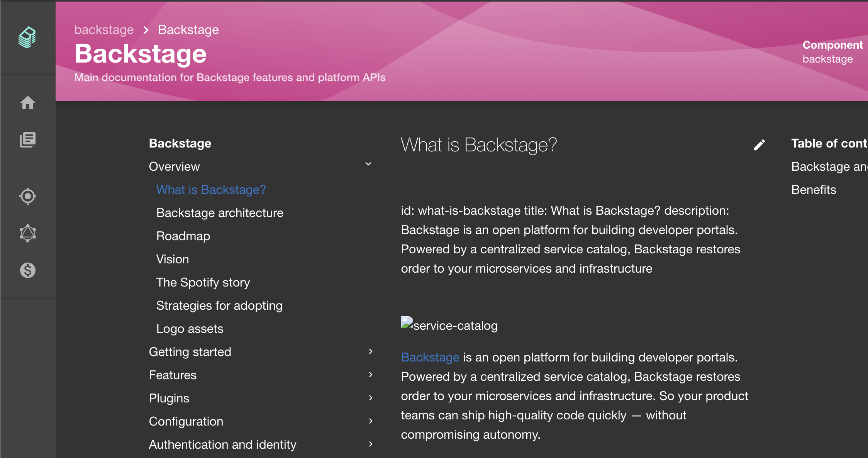
Task: Expand the Plugins section
Action: (x=370, y=398)
